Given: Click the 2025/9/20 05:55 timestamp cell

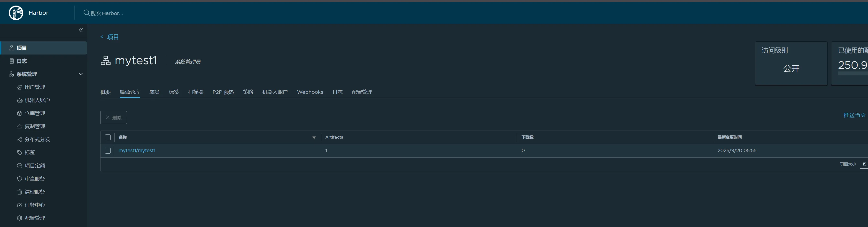Looking at the screenshot, I should [737, 150].
